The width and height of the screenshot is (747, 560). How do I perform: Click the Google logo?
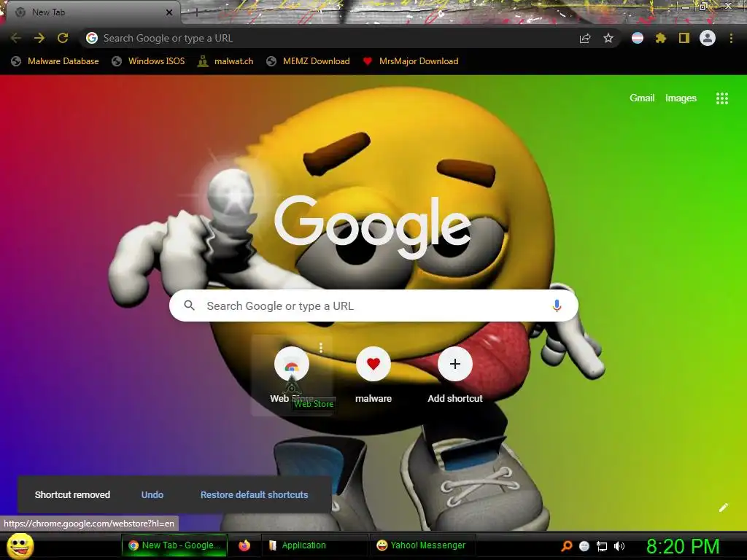tap(373, 227)
